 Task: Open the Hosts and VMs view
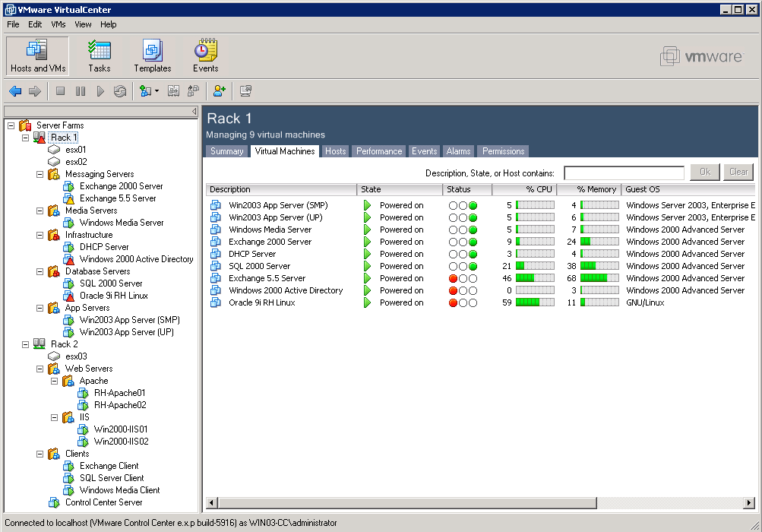(x=37, y=56)
